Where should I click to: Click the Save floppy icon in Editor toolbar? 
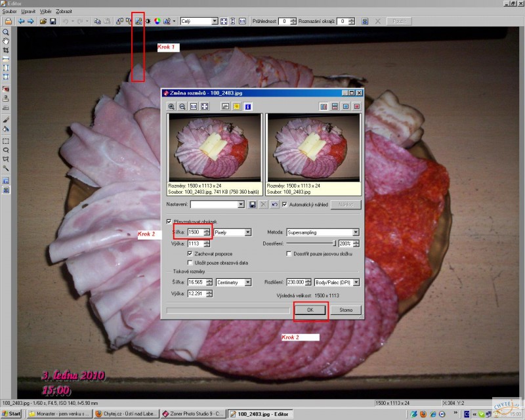tap(52, 22)
